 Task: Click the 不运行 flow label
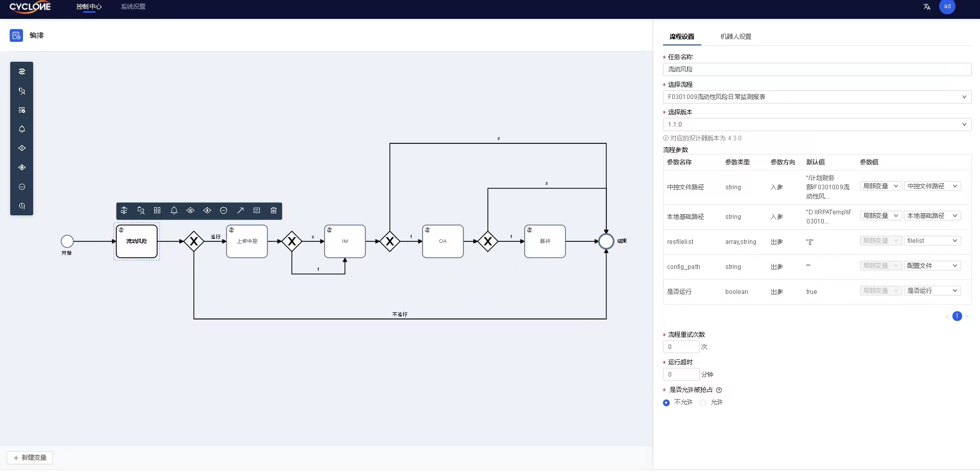point(400,314)
